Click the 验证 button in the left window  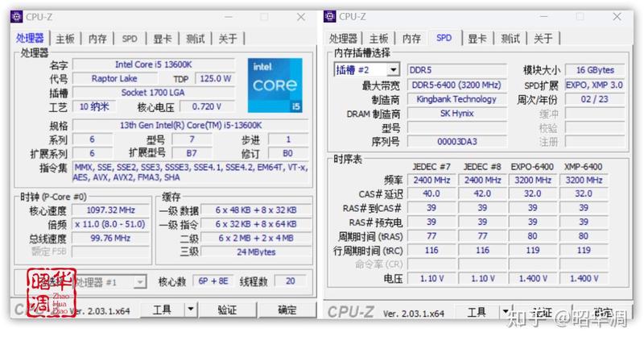pyautogui.click(x=227, y=310)
